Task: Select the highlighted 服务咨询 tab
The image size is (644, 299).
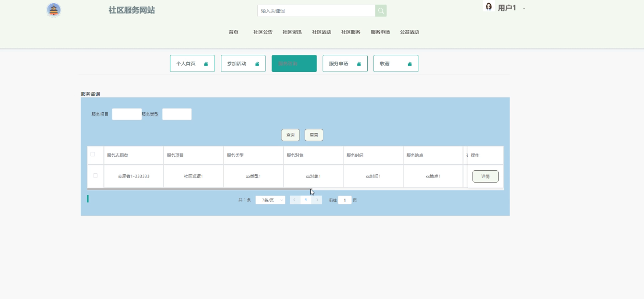Action: pos(294,64)
